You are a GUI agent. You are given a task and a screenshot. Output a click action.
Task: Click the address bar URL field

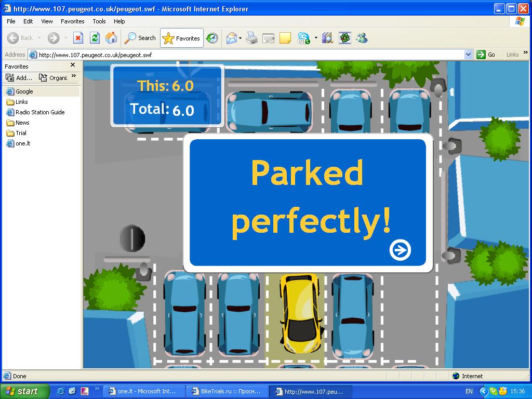[249, 55]
